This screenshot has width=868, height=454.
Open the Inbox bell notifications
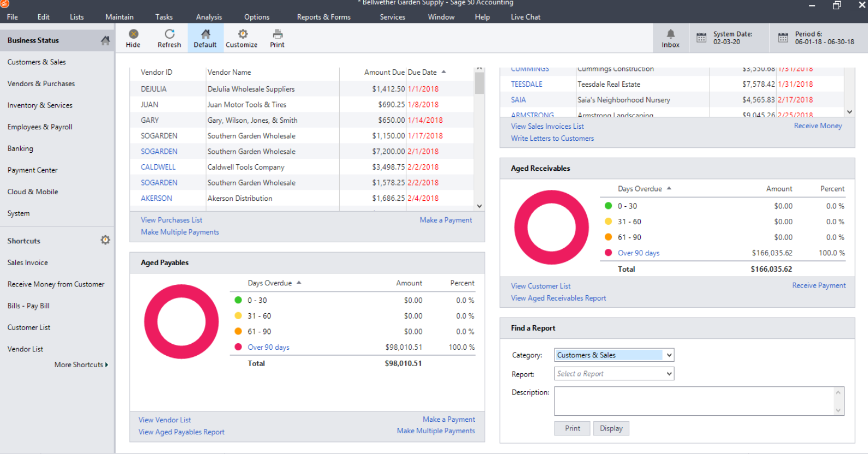pyautogui.click(x=670, y=34)
